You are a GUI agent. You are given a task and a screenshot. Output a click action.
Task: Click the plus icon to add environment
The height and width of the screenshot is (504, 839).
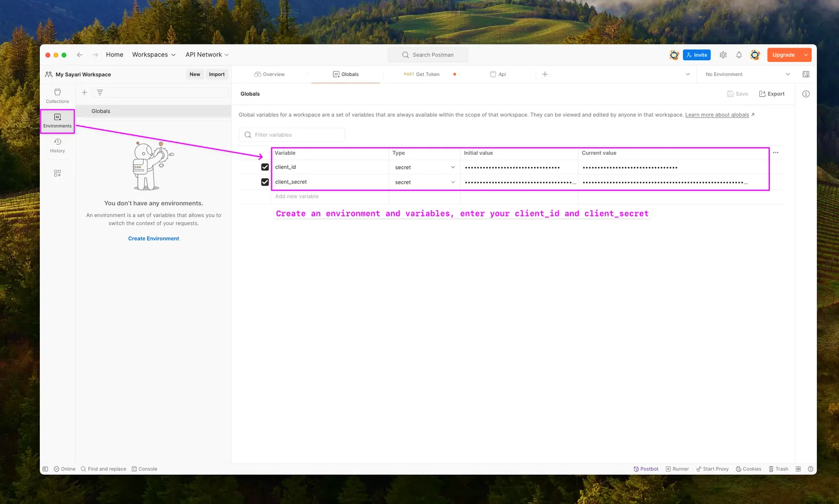pyautogui.click(x=84, y=92)
